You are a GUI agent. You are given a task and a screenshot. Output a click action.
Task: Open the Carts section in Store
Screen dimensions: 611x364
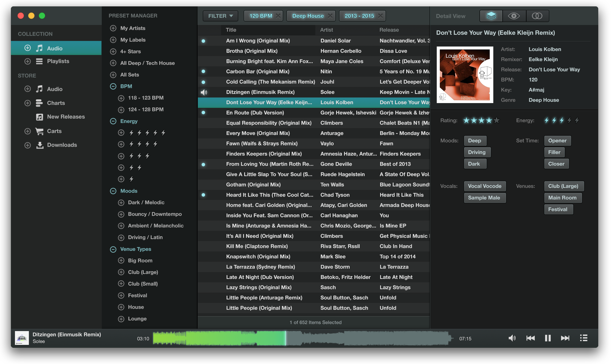[x=54, y=131]
